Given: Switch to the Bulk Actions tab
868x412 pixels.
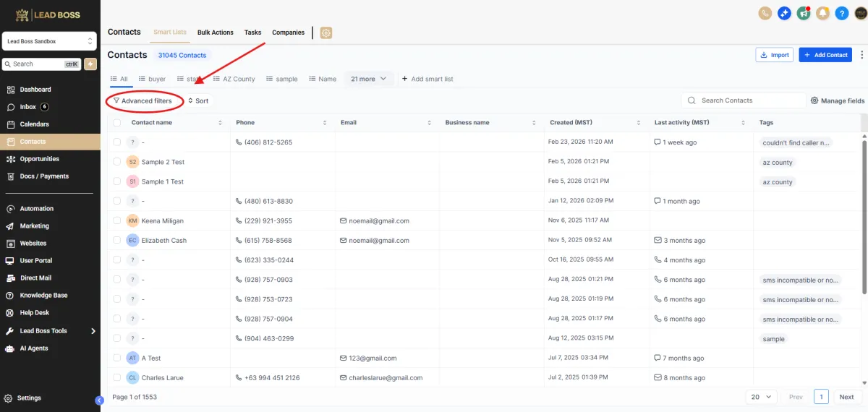Looking at the screenshot, I should pyautogui.click(x=216, y=33).
